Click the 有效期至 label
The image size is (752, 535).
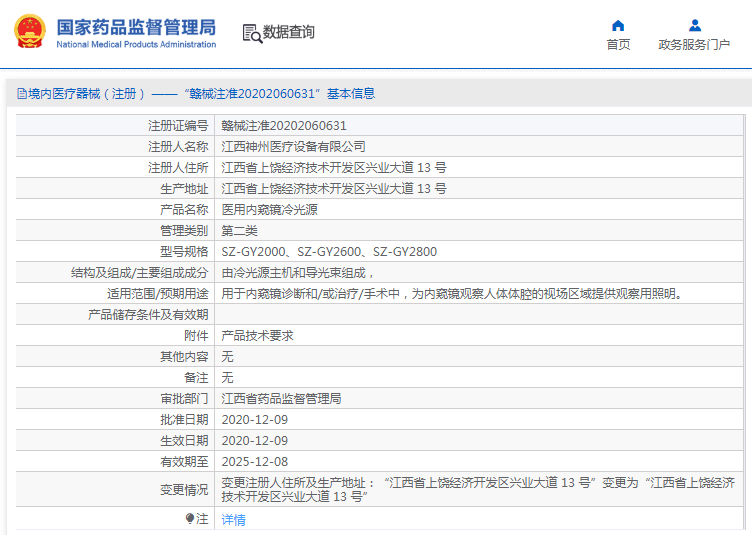click(x=184, y=462)
